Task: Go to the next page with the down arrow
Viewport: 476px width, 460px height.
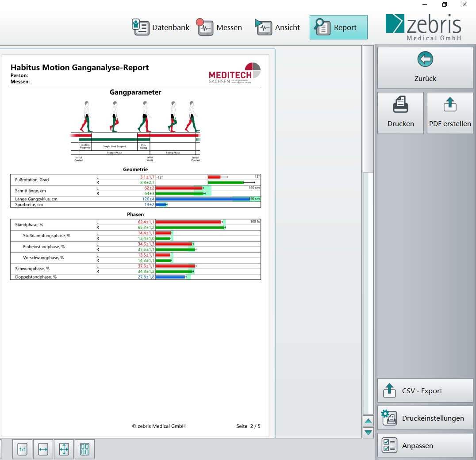Action: coord(368,433)
